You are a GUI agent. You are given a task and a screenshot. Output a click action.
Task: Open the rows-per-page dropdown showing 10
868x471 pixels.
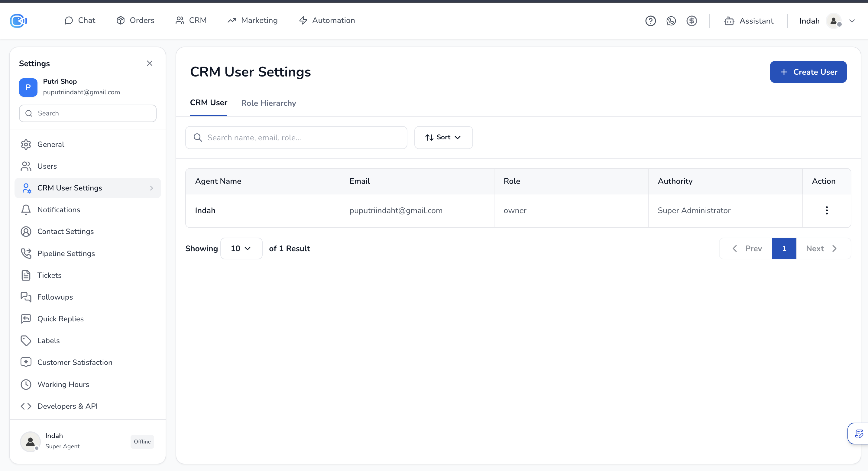(x=241, y=248)
